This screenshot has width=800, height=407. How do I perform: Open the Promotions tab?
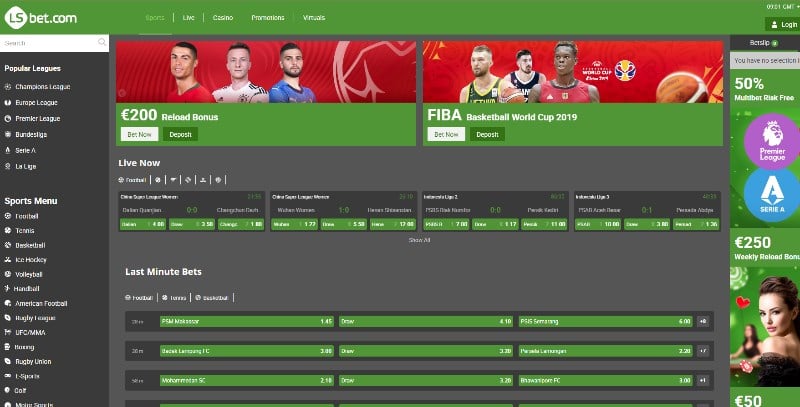tap(268, 17)
